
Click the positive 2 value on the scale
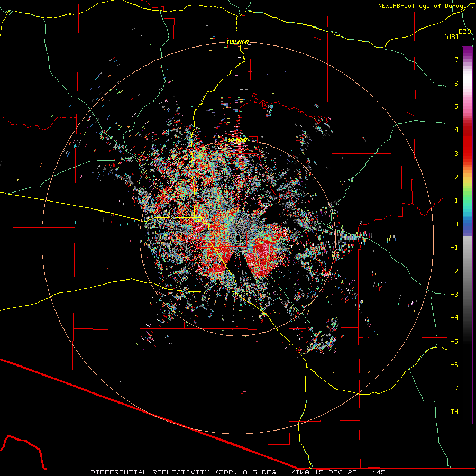456,177
